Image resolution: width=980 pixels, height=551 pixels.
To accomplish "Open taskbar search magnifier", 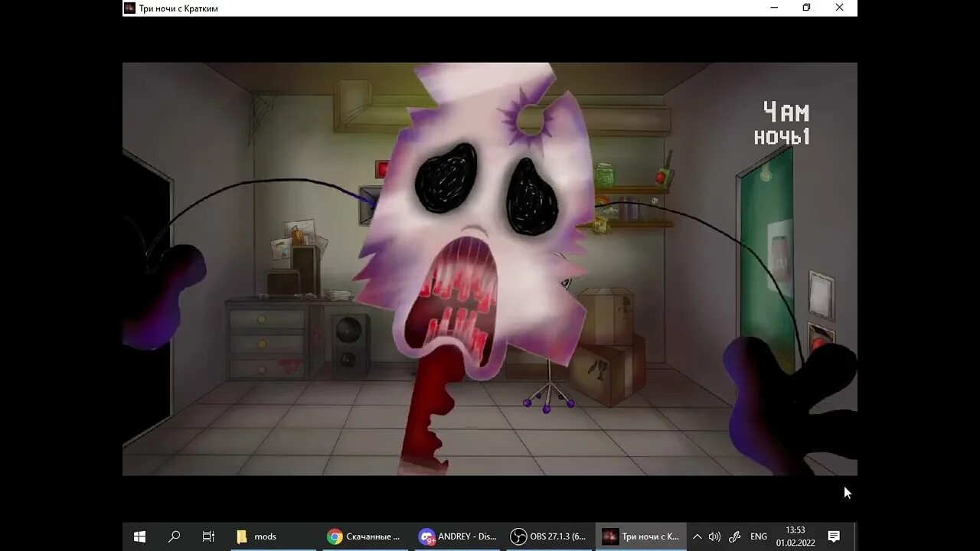I will click(x=174, y=536).
